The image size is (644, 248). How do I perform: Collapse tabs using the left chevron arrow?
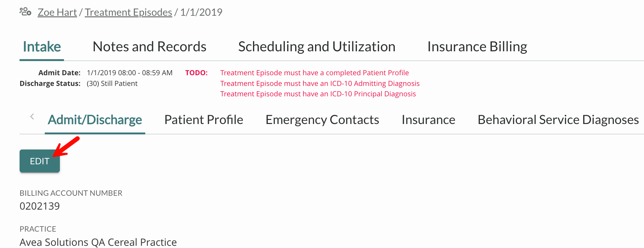[32, 116]
